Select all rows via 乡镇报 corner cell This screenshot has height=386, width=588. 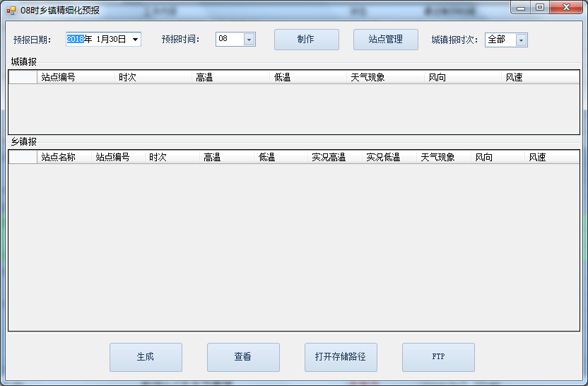(x=23, y=157)
